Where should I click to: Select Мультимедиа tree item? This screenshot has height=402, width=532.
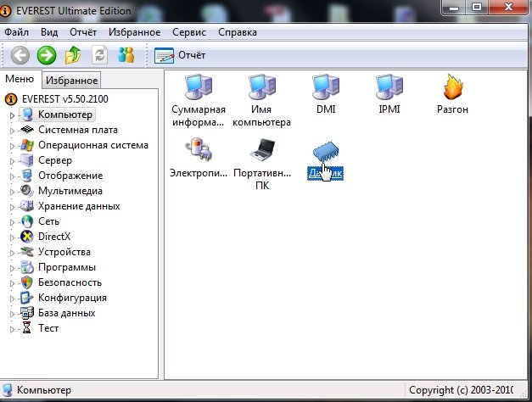point(61,191)
